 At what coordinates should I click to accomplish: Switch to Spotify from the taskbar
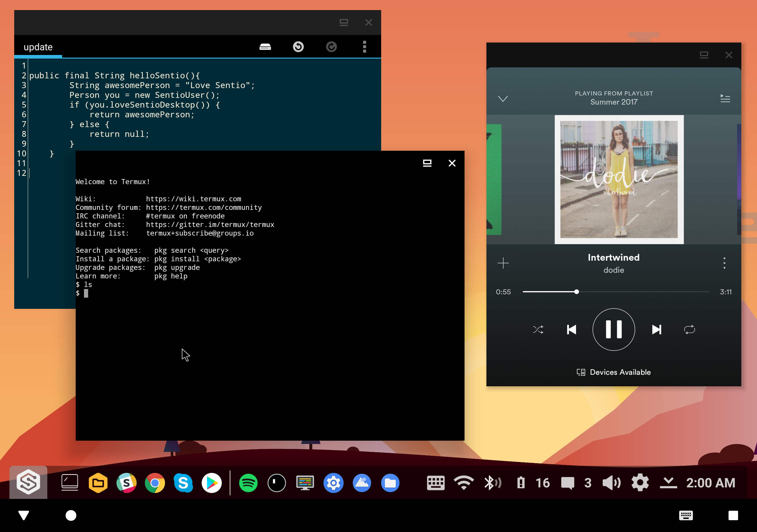click(x=248, y=483)
